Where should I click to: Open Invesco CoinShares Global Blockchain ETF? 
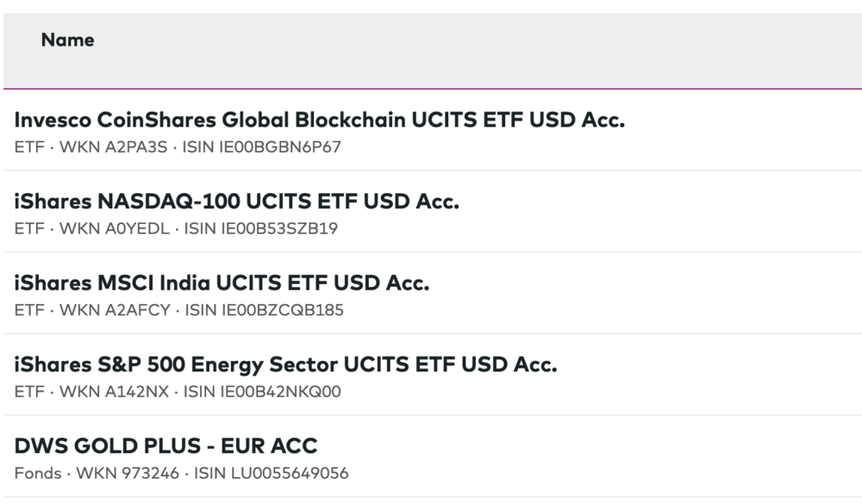click(x=319, y=121)
